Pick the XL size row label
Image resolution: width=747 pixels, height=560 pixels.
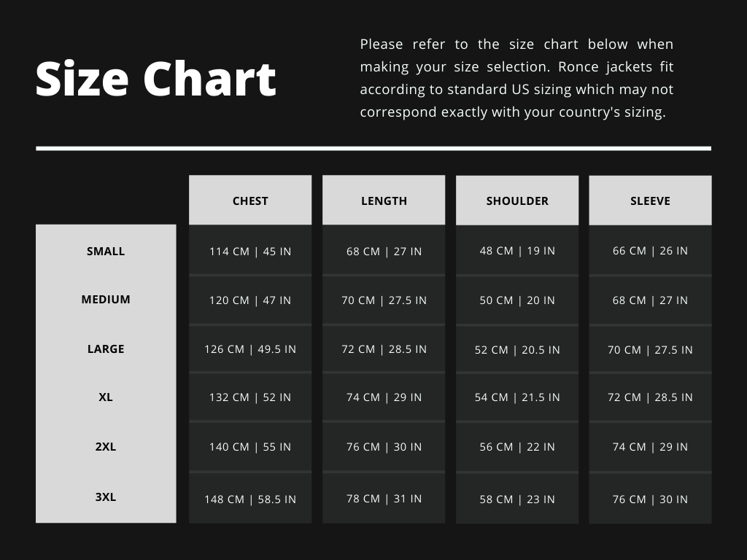[x=106, y=397]
